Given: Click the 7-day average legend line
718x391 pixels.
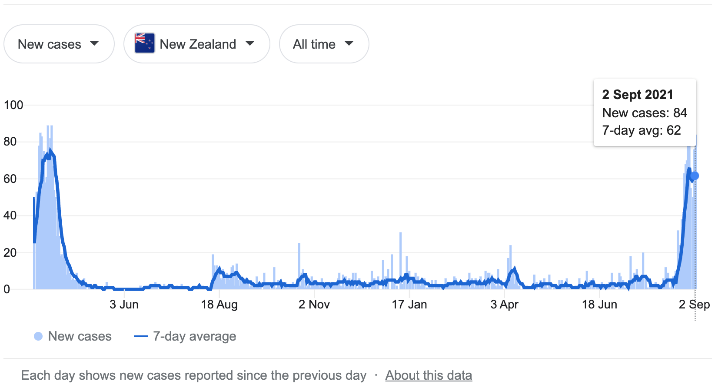Looking at the screenshot, I should (141, 337).
